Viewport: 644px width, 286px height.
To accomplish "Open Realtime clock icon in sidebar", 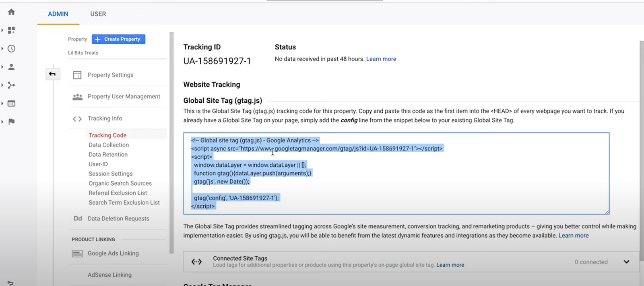I will 11,49.
